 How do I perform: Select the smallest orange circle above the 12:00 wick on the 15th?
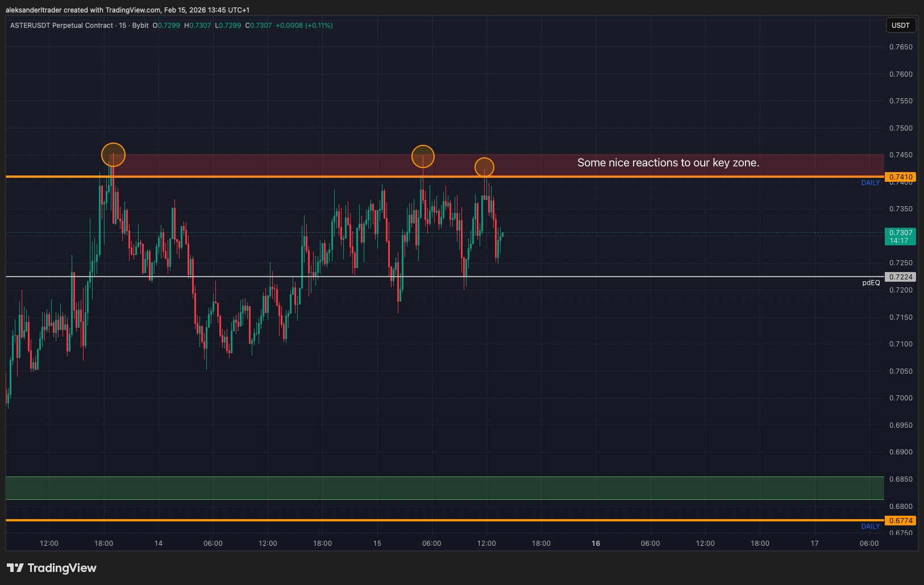(x=484, y=167)
